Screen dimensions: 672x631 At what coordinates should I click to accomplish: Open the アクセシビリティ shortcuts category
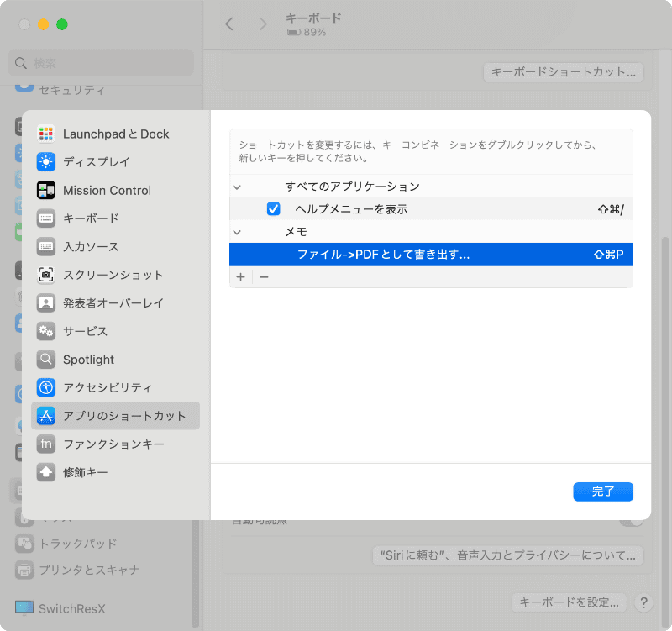click(48, 387)
